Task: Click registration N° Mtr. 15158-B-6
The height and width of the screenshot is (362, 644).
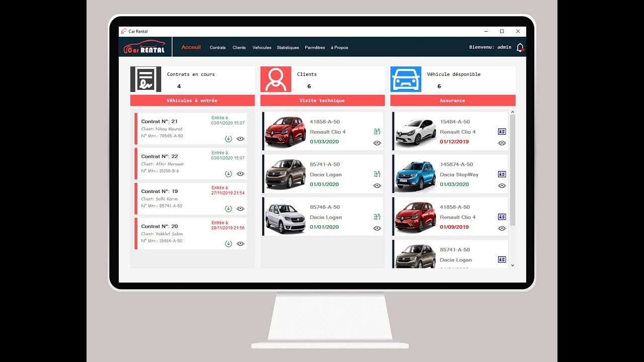Action: click(160, 171)
